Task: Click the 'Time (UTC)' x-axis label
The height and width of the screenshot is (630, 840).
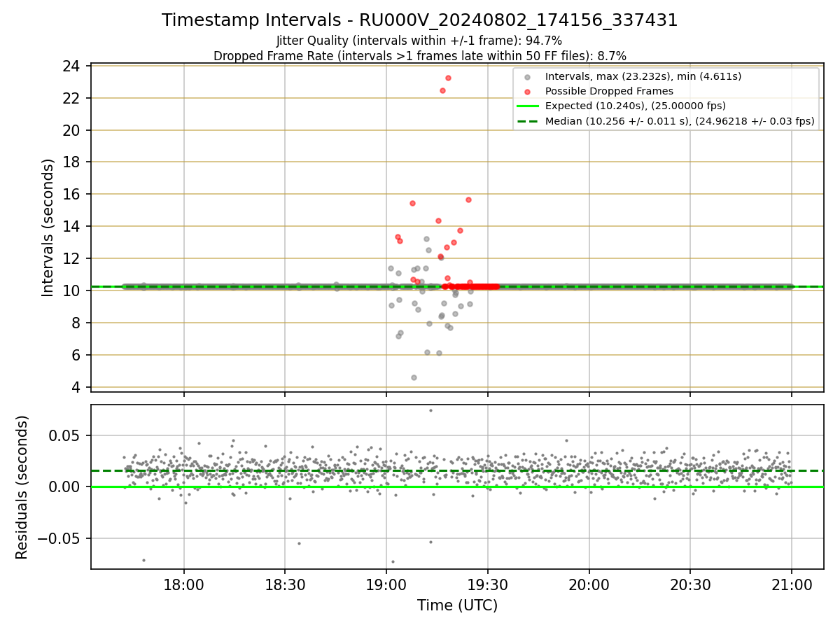Action: 457,605
